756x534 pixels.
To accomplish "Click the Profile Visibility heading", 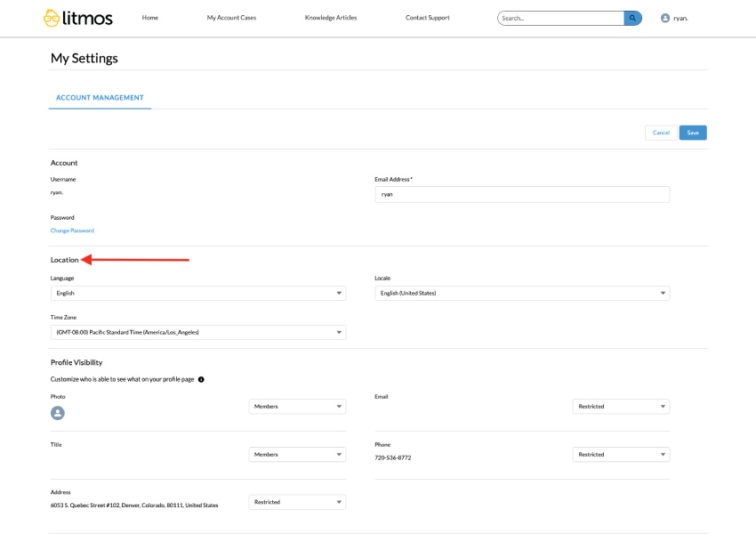I will pos(76,363).
